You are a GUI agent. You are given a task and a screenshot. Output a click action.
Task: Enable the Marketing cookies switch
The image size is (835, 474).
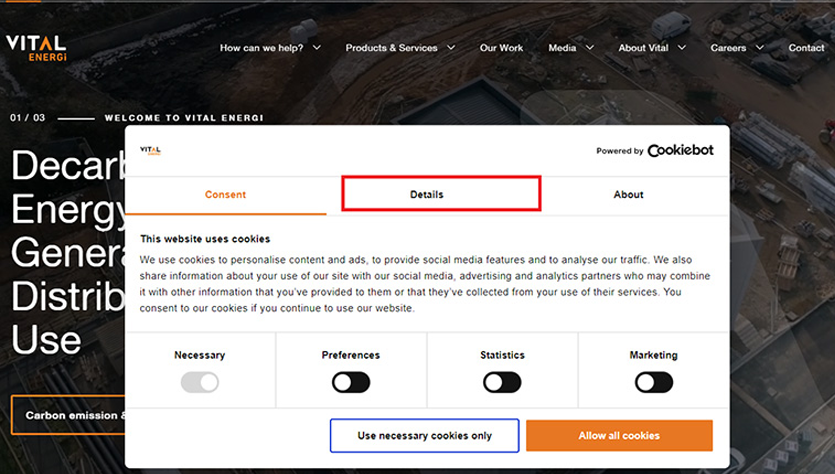click(654, 382)
